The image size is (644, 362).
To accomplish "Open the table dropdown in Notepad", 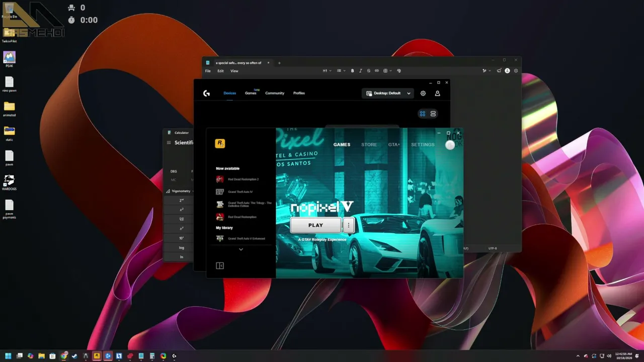I will coord(387,71).
